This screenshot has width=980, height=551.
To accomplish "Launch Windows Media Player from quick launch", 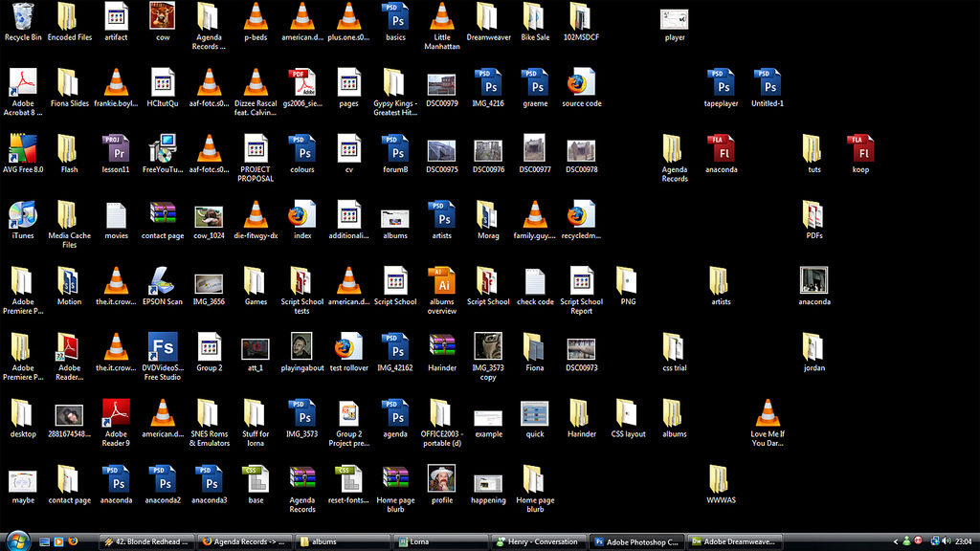I will [x=58, y=541].
